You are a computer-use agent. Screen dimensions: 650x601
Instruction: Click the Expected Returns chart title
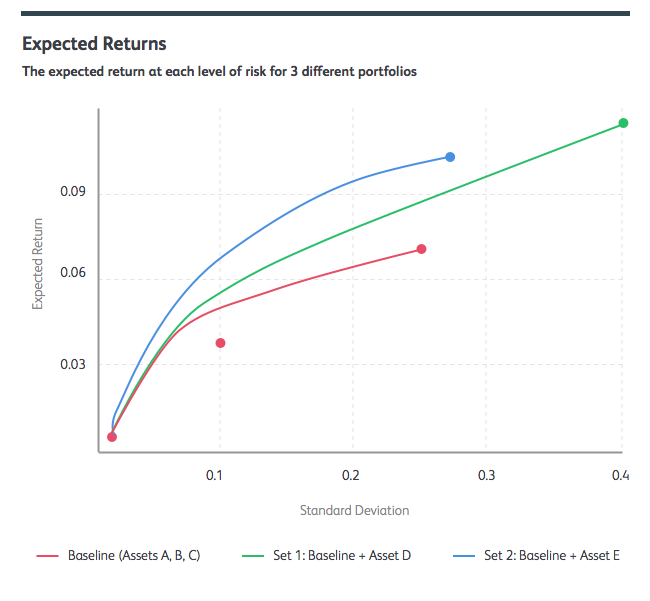94,45
